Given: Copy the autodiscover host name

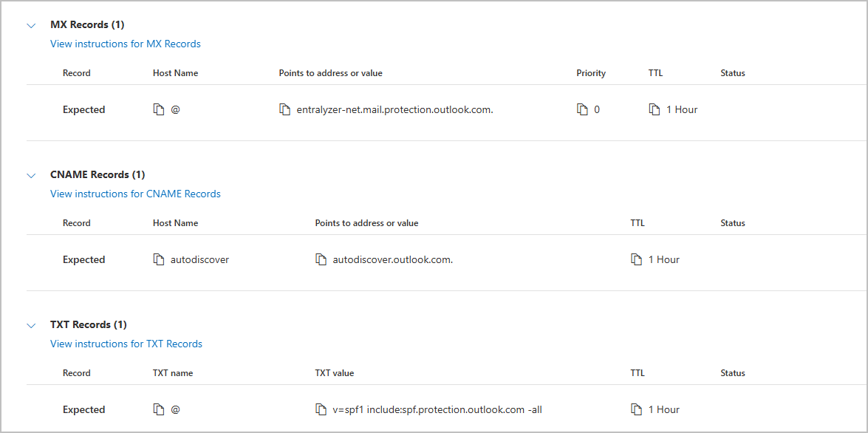Looking at the screenshot, I should [158, 259].
